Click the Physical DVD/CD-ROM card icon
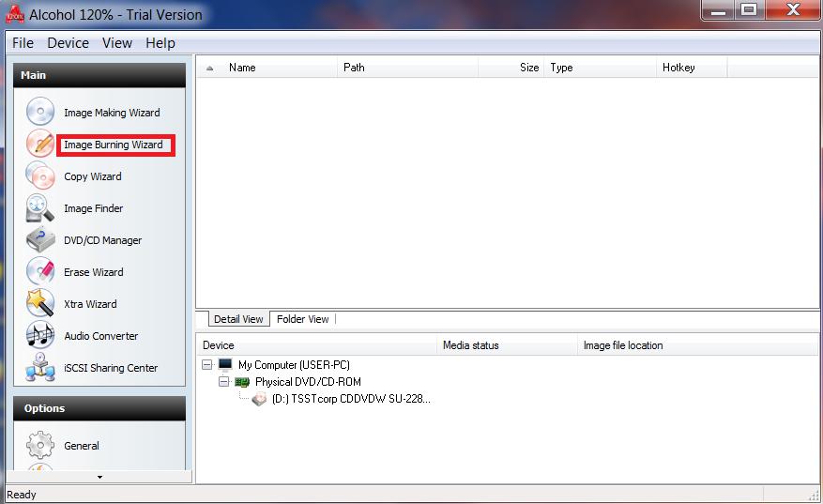Image resolution: width=823 pixels, height=504 pixels. (x=242, y=382)
